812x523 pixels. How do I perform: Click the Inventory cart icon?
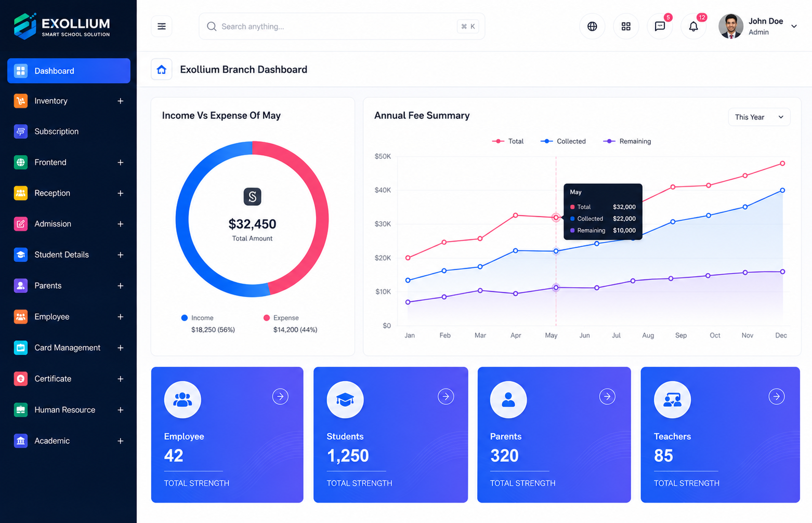tap(21, 101)
